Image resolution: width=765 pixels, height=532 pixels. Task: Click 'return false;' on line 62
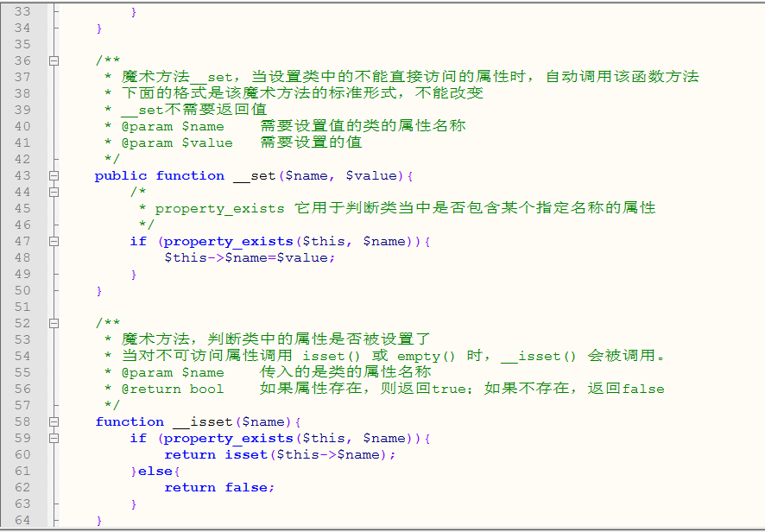(219, 488)
